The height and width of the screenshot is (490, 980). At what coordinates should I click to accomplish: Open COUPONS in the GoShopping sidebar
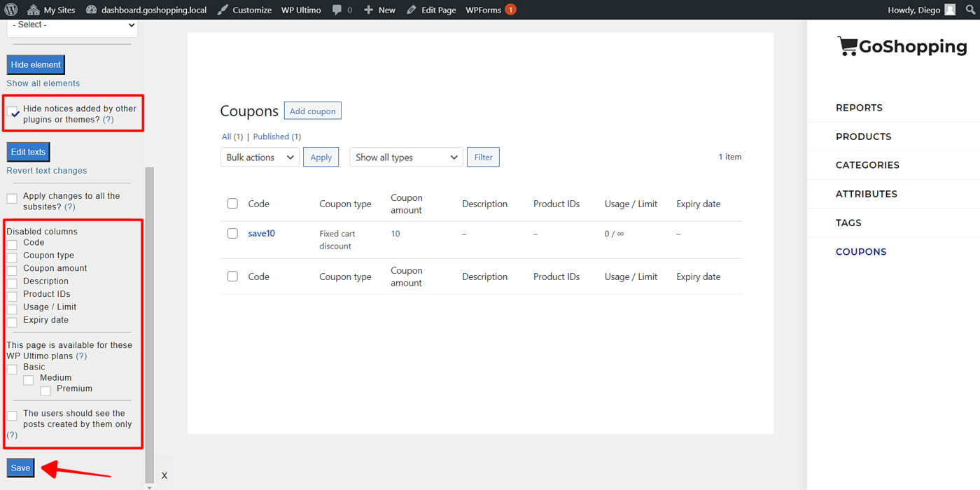(x=861, y=251)
